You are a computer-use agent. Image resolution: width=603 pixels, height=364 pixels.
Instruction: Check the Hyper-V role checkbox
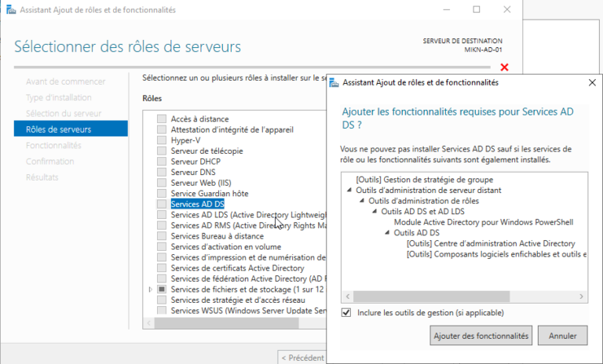(162, 140)
